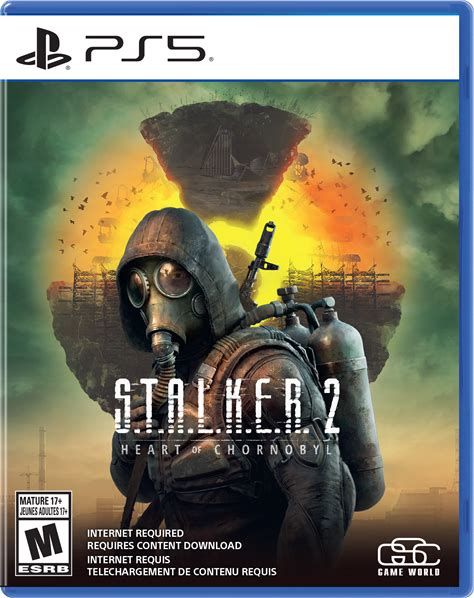The height and width of the screenshot is (598, 474).
Task: Click REQUIRES CONTENT DOWNLOAD text
Action: pyautogui.click(x=164, y=545)
